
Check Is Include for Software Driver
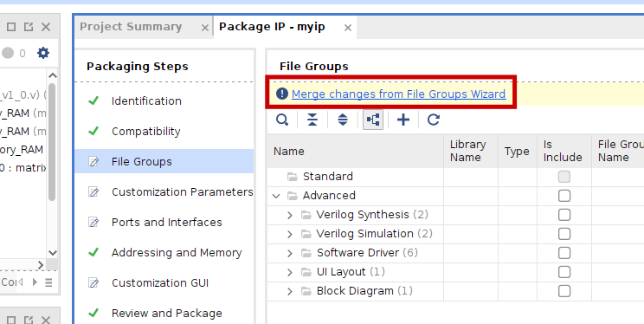tap(564, 253)
